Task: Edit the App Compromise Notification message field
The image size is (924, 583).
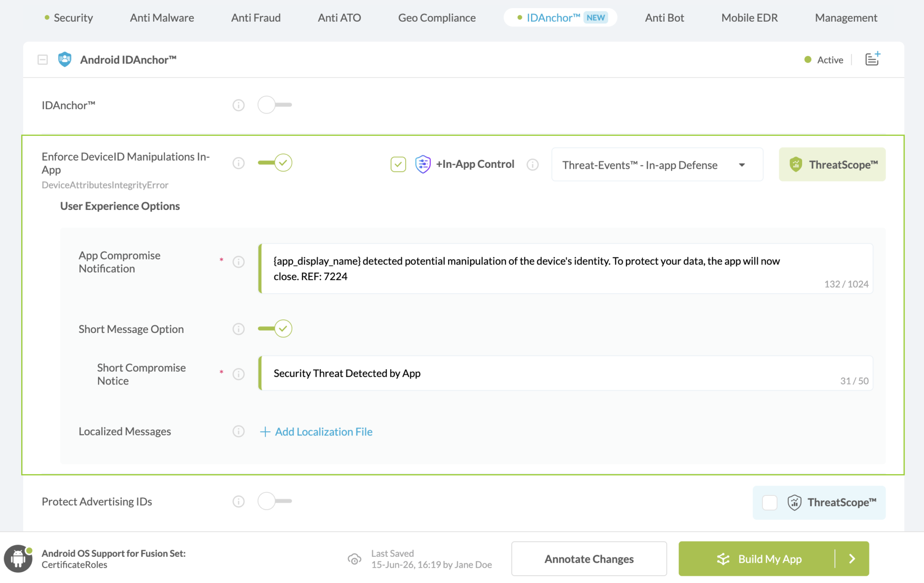Action: click(x=566, y=269)
